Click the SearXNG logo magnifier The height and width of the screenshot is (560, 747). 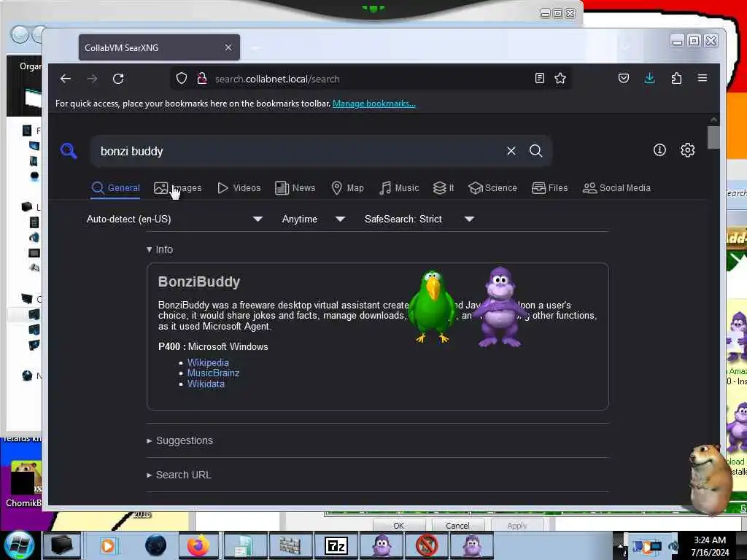click(69, 151)
